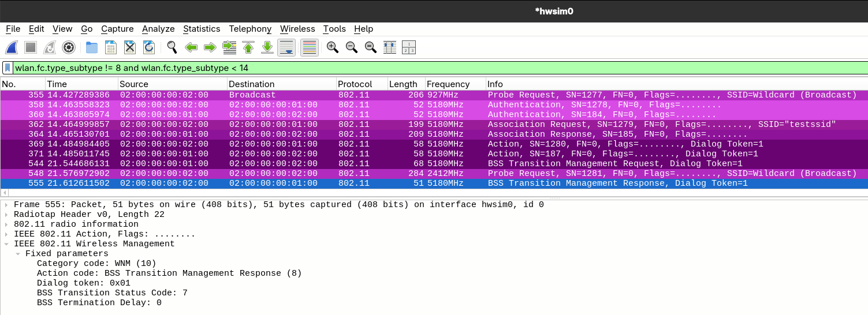Open a capture file via folder icon
Viewport: 868px width, 315px height.
point(91,47)
